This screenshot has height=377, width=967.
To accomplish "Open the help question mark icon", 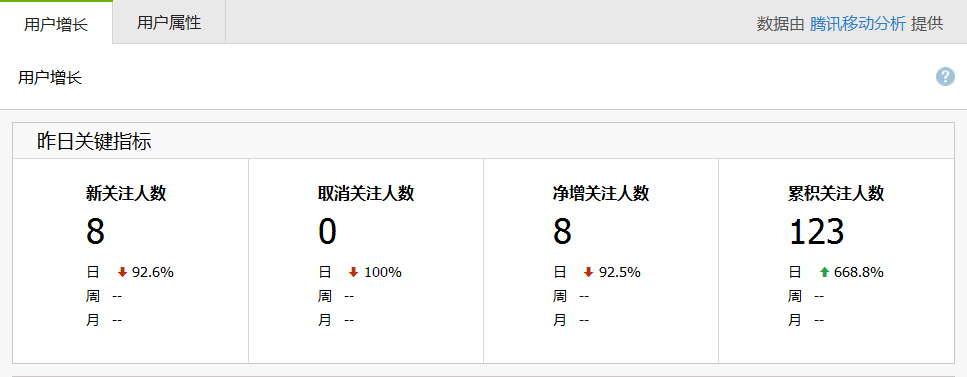I will [945, 77].
